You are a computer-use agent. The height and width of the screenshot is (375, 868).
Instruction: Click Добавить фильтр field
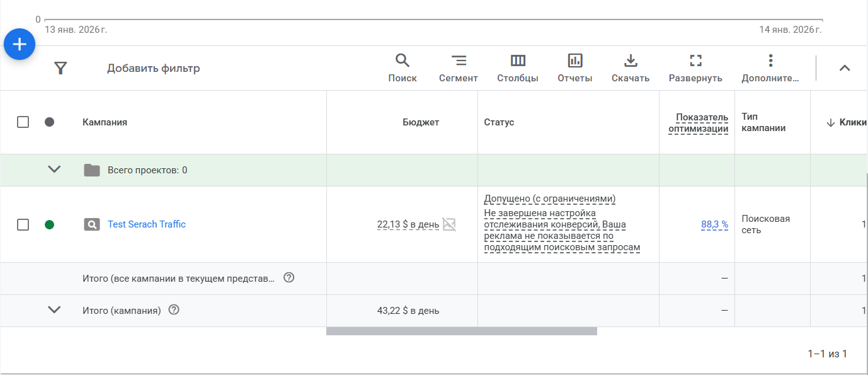pos(153,68)
